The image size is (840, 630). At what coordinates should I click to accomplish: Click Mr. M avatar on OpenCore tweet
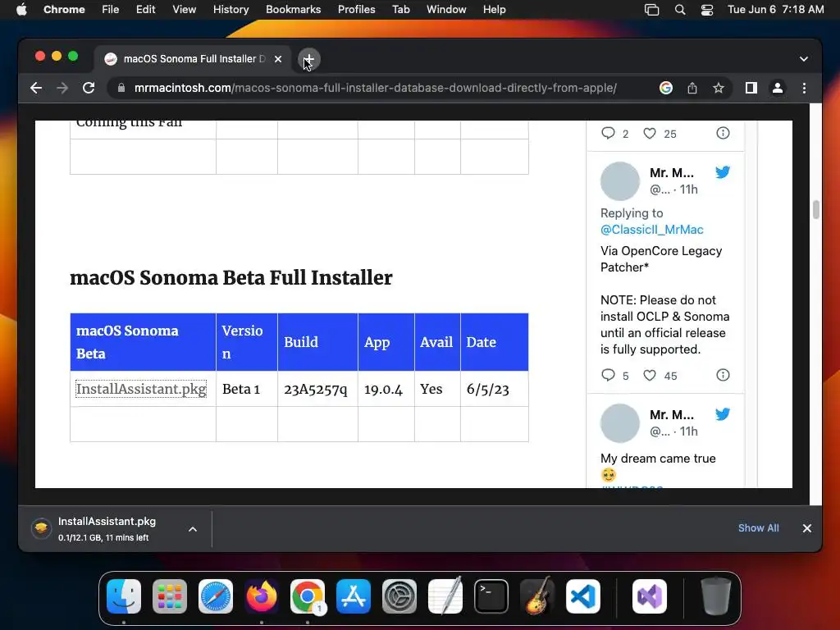[620, 181]
